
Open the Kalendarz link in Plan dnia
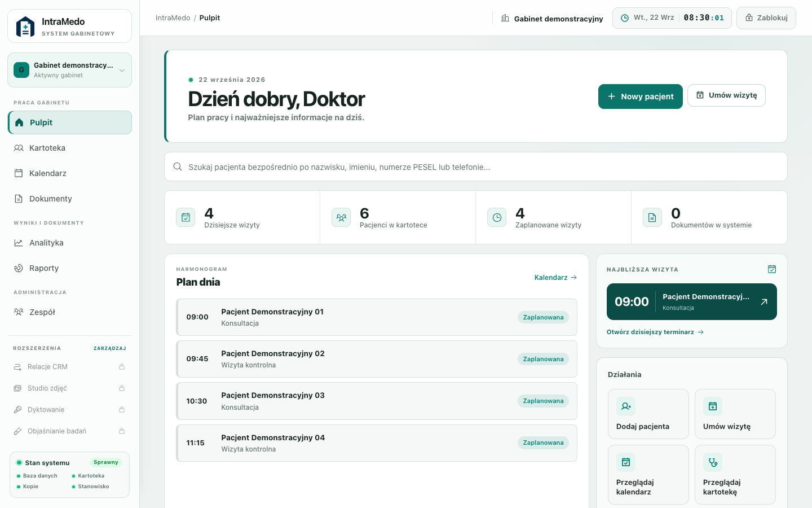(555, 278)
